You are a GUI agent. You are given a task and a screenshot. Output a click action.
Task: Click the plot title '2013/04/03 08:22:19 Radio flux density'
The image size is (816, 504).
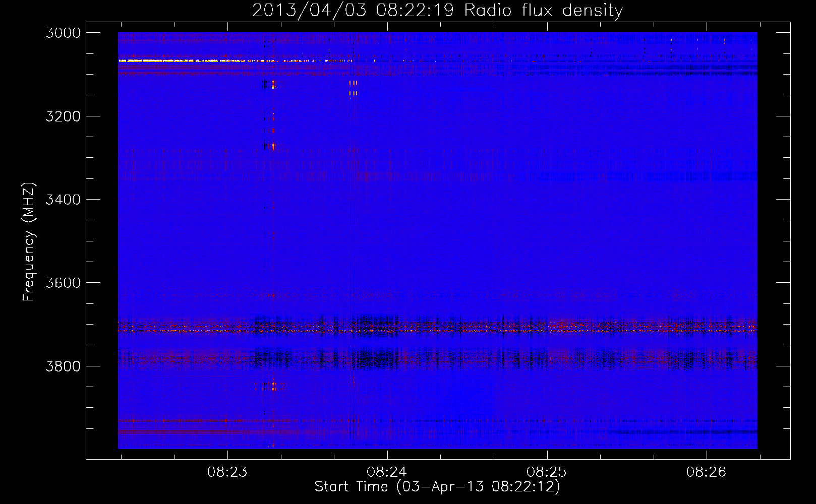point(437,11)
